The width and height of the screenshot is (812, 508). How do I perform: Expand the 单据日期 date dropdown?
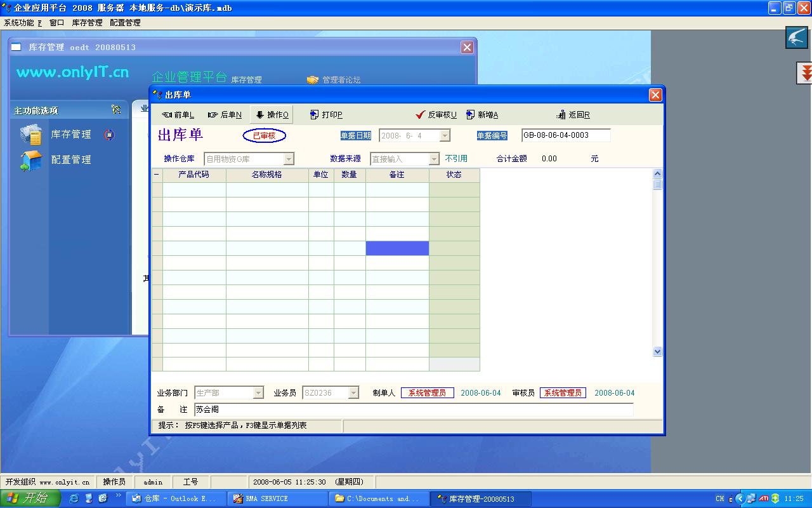[x=445, y=136]
